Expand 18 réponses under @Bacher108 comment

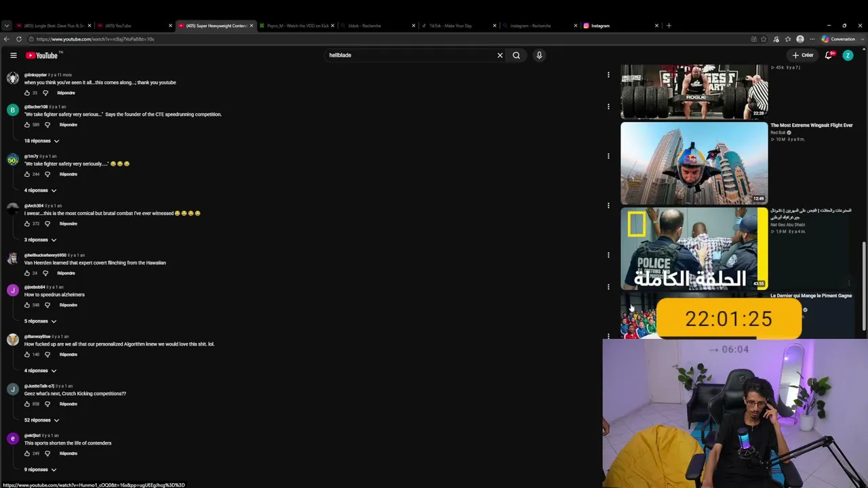pos(42,141)
